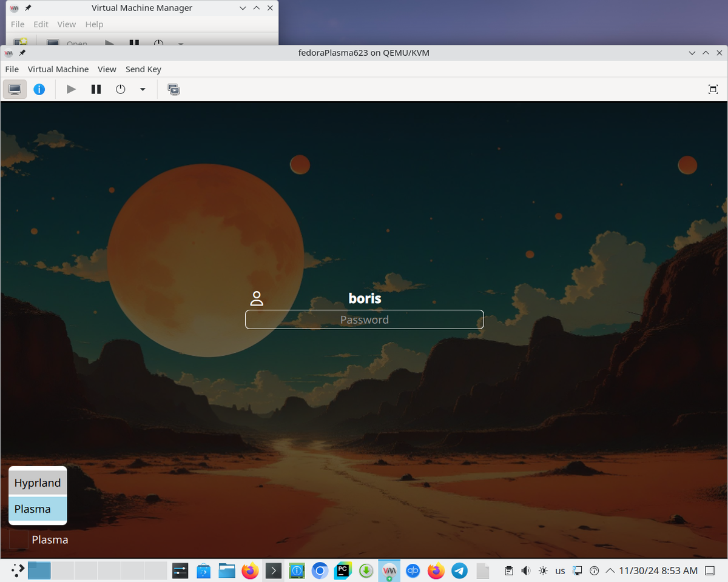Open the fedoraPlasma623 window title menu icon

tap(10, 53)
